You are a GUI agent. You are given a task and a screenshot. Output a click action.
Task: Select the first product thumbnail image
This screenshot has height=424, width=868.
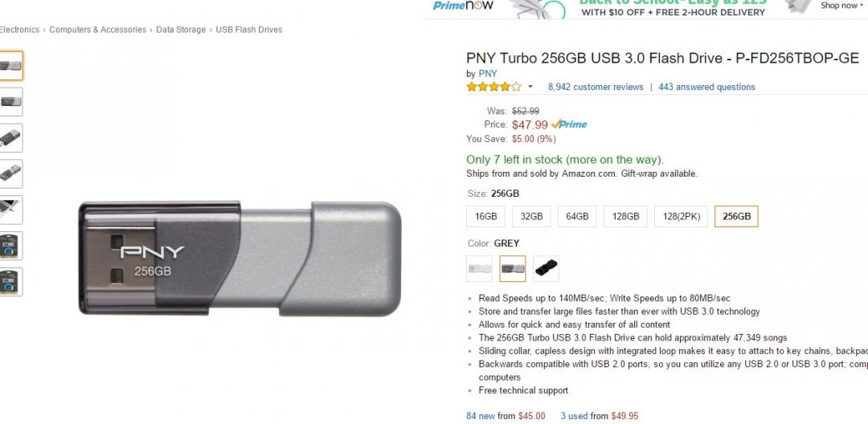[x=11, y=66]
